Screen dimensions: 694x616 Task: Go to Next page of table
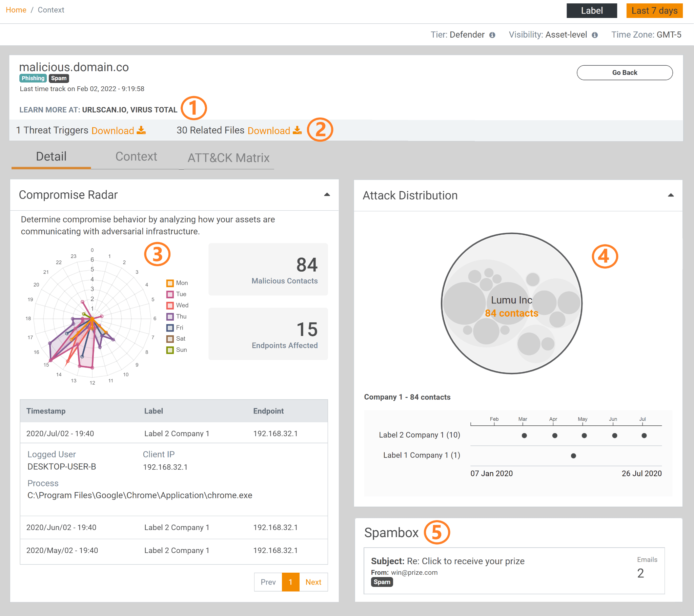(x=313, y=582)
